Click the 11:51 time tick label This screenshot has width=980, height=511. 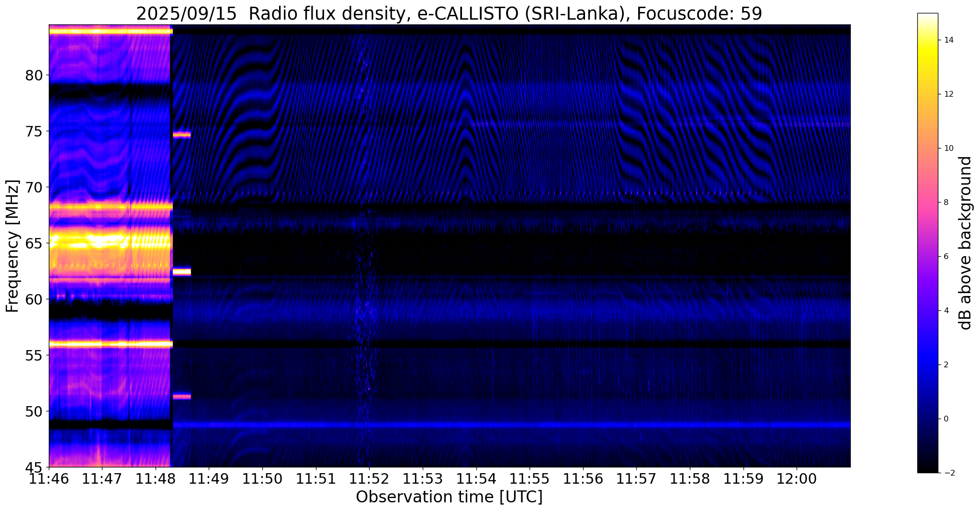(x=315, y=479)
